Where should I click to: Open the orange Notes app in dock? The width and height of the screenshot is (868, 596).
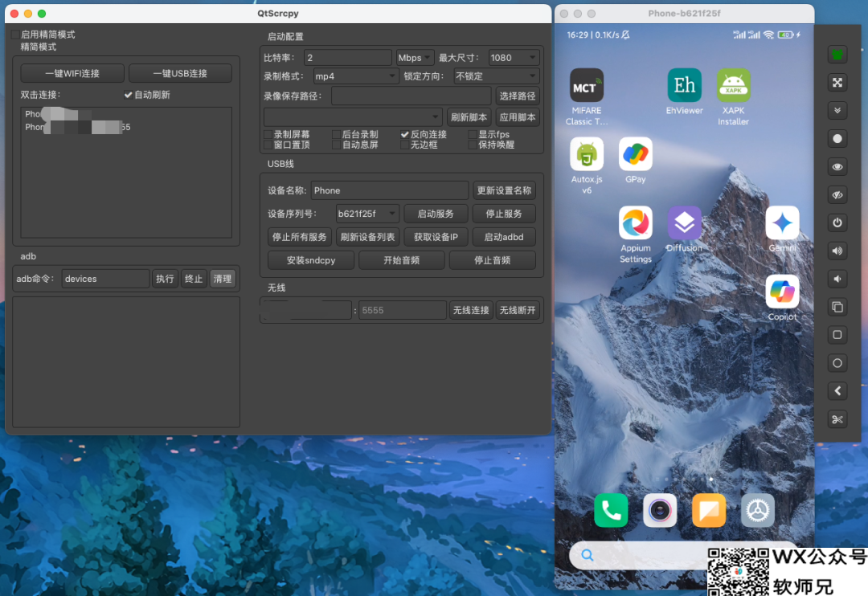(x=709, y=510)
